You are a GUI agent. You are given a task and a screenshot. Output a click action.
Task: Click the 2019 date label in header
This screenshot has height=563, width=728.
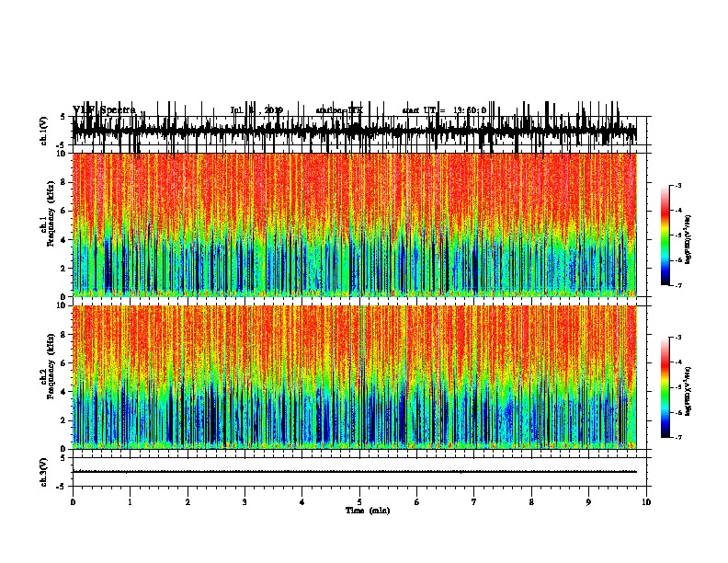[x=256, y=110]
